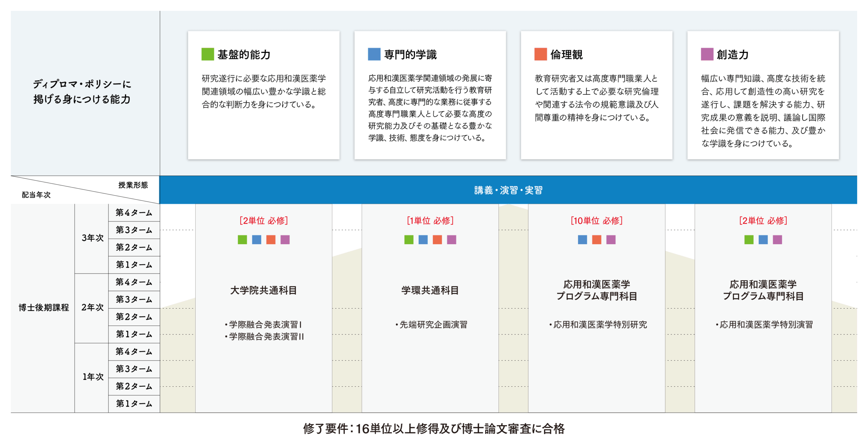Open the 応用和漢医薬学特別演習 course entry
Screen dimensions: 868x445
[764, 325]
